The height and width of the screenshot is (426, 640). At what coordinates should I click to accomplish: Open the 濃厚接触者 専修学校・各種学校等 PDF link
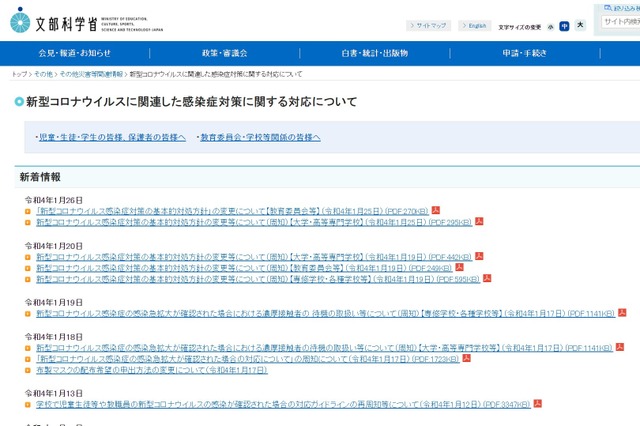[x=325, y=313]
